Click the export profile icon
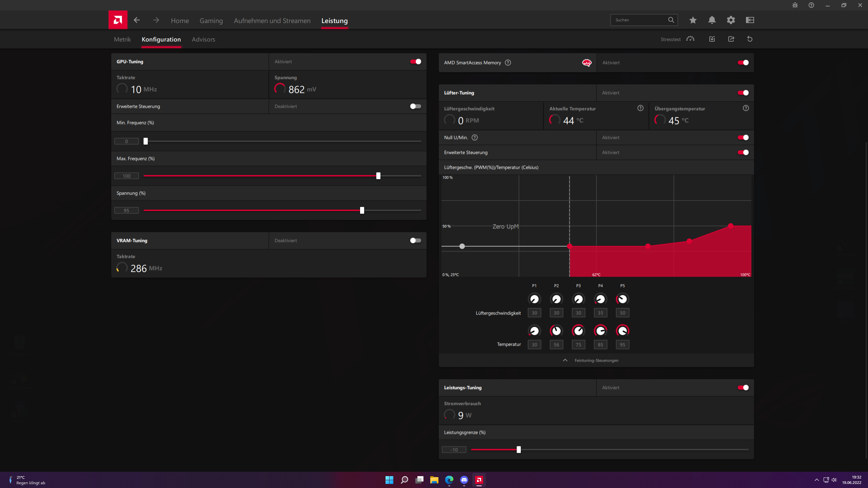Viewport: 868px width, 488px height. (x=731, y=39)
